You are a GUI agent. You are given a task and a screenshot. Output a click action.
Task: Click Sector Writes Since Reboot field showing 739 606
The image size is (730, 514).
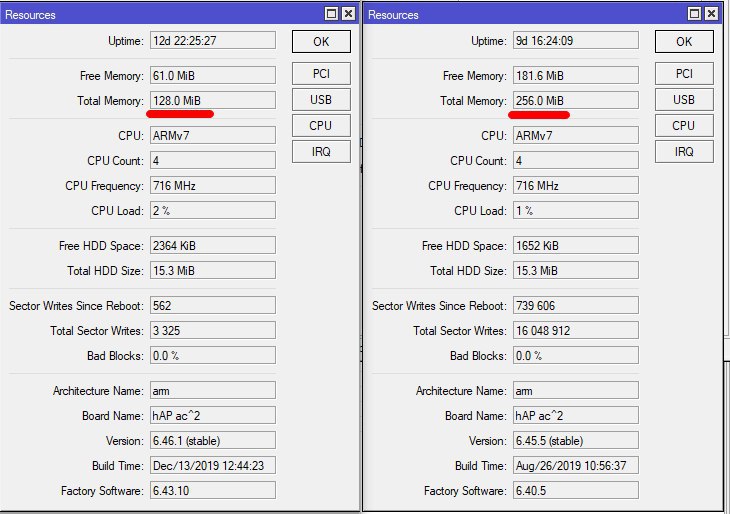point(575,305)
